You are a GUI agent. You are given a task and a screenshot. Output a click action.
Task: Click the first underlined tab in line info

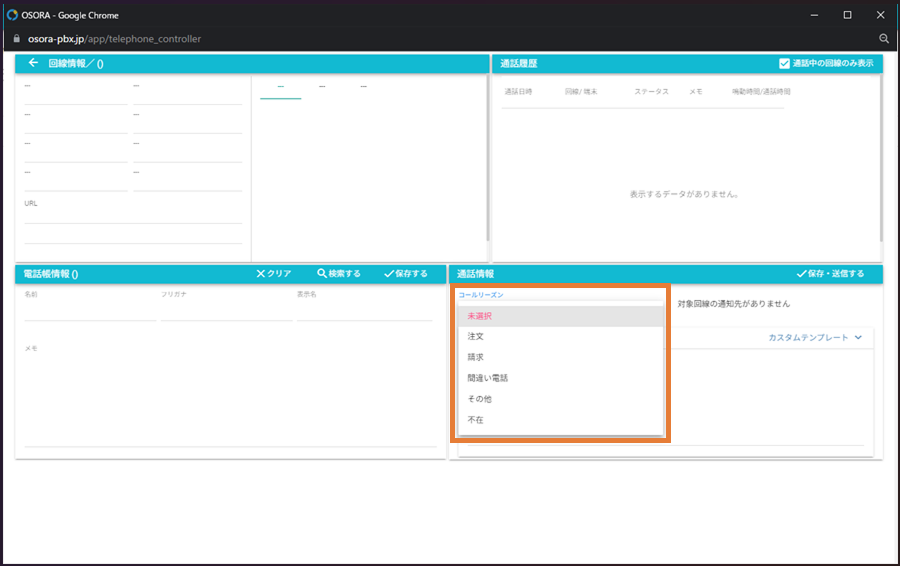tap(280, 88)
